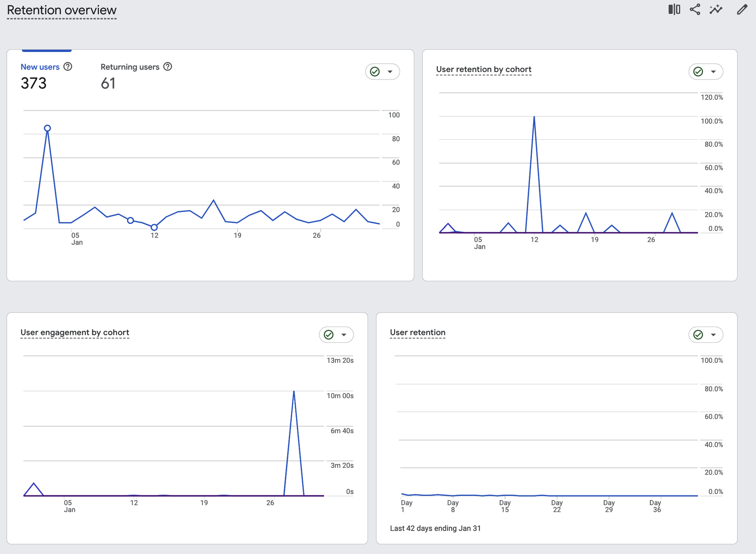Switch to Returning users metric tab
The height and width of the screenshot is (554, 756).
click(x=130, y=67)
